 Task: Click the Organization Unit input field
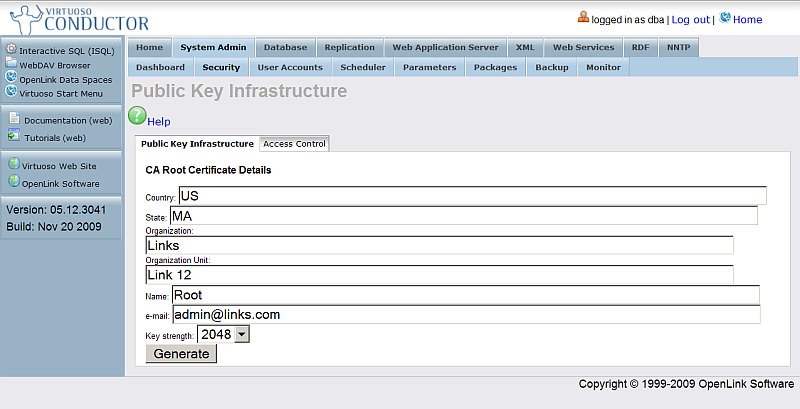pos(439,275)
